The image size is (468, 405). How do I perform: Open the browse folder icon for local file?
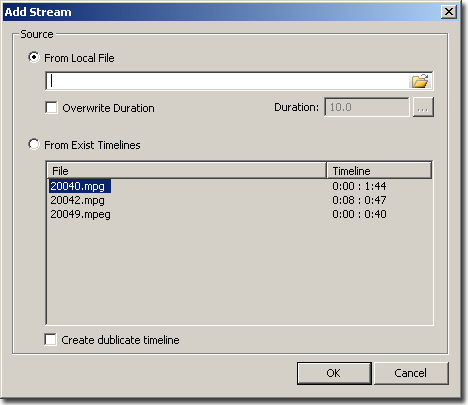coord(420,81)
